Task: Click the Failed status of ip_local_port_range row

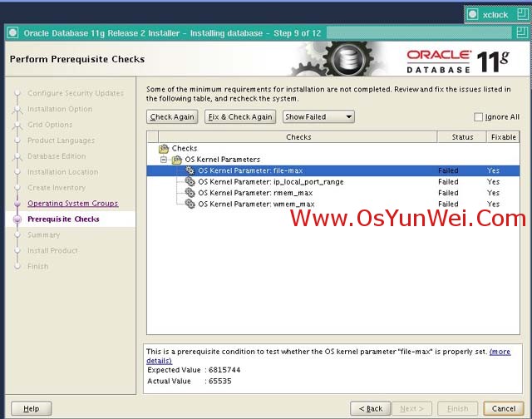Action: click(448, 182)
